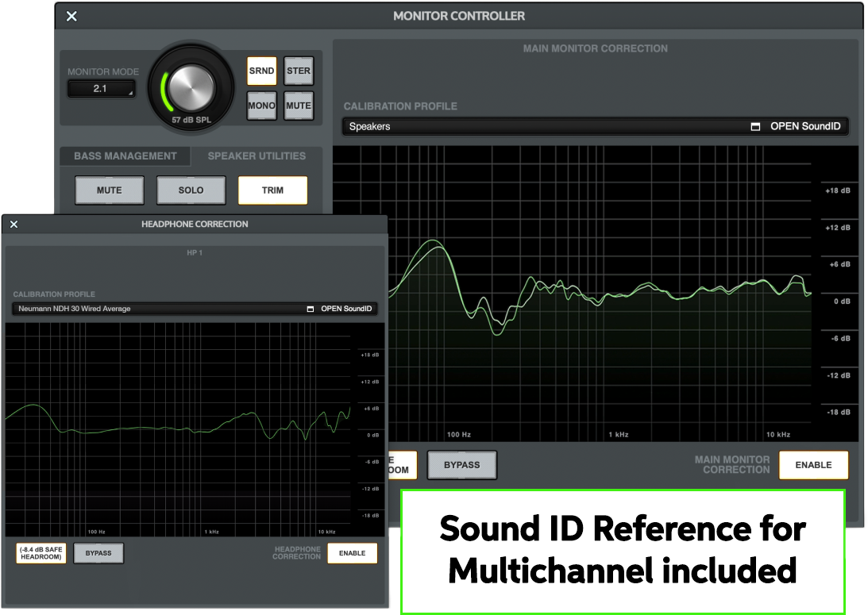Click the TRIM button
The height and width of the screenshot is (615, 868).
[272, 190]
